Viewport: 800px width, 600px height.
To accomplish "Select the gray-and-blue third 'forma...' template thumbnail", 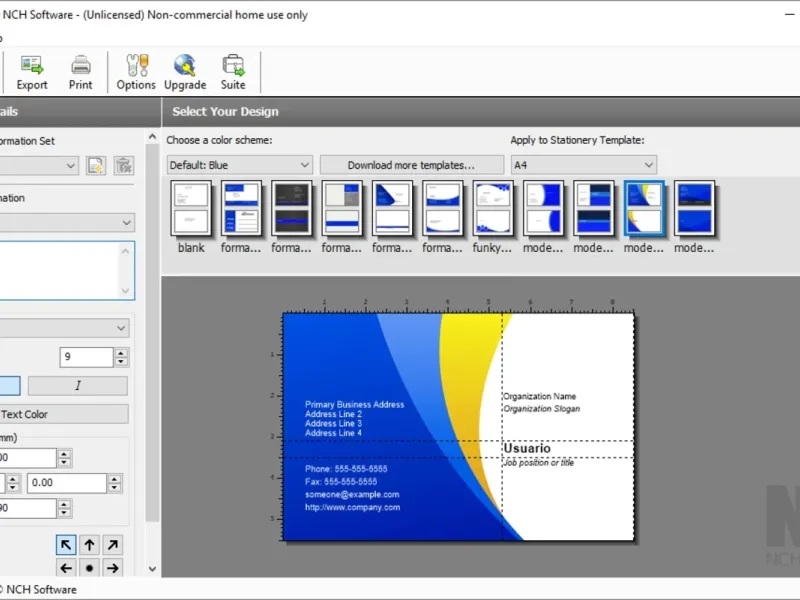I will (x=342, y=208).
